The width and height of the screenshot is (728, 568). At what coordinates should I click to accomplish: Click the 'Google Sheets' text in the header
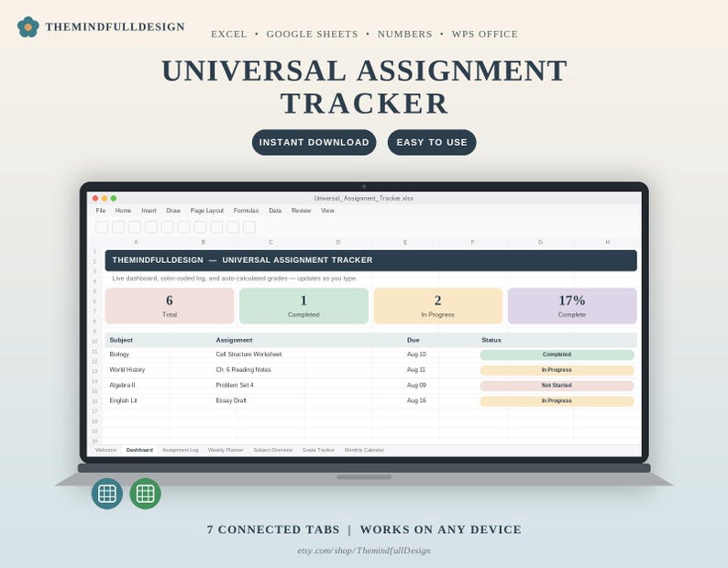coord(312,34)
